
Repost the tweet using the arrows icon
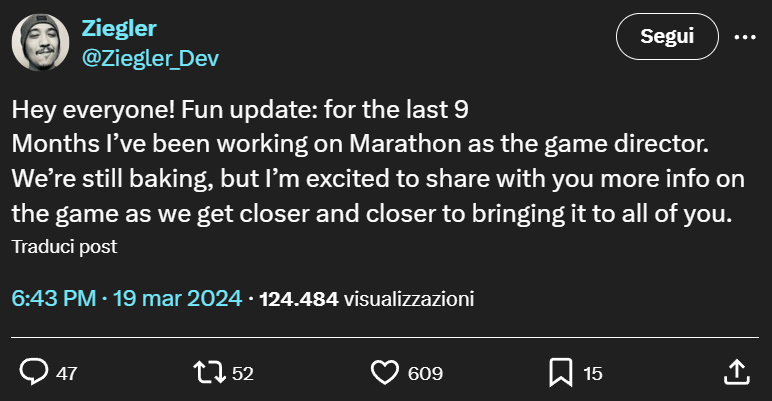(x=209, y=373)
